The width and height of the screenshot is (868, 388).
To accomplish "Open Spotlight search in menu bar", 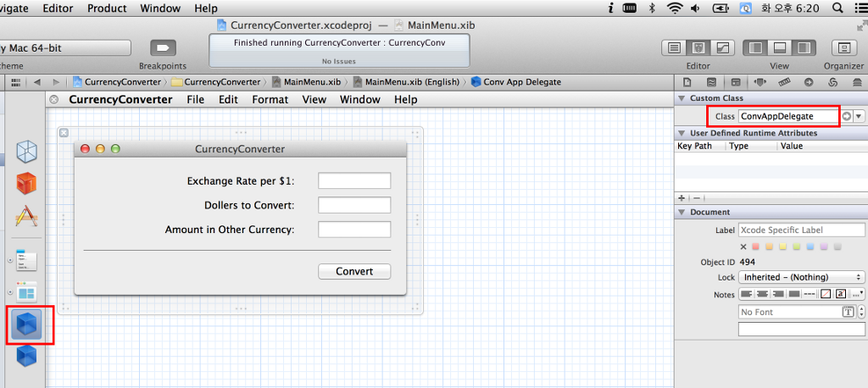I will pyautogui.click(x=837, y=8).
